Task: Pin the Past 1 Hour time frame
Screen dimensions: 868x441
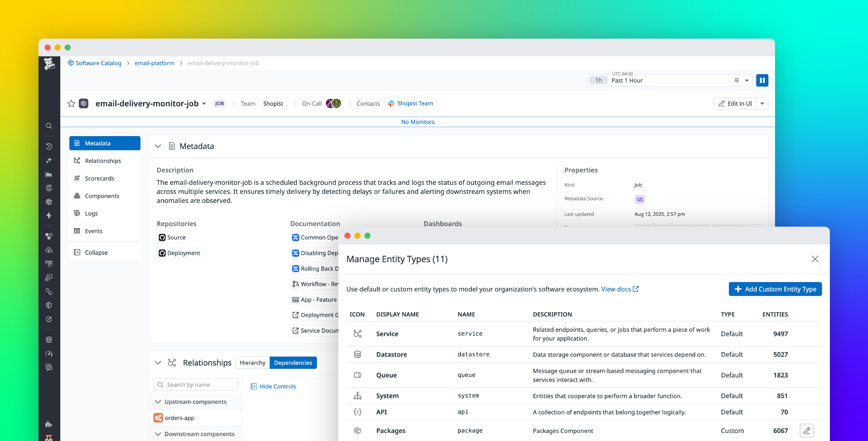Action: tap(737, 80)
